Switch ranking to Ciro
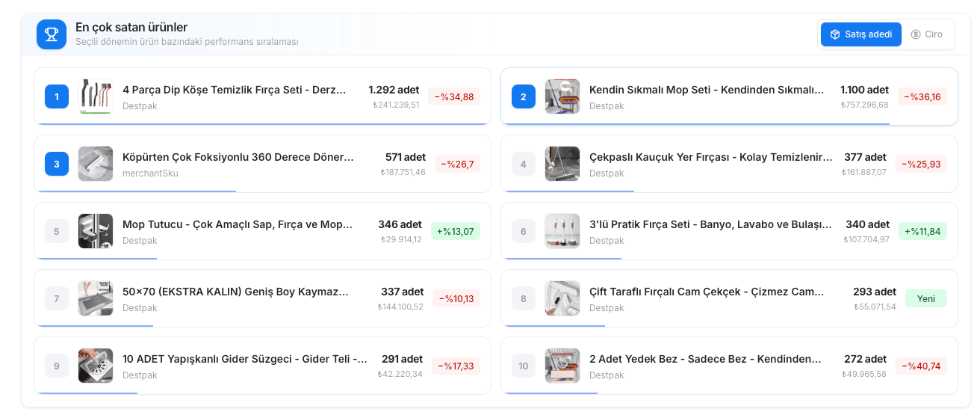The width and height of the screenshot is (980, 418). pos(926,34)
